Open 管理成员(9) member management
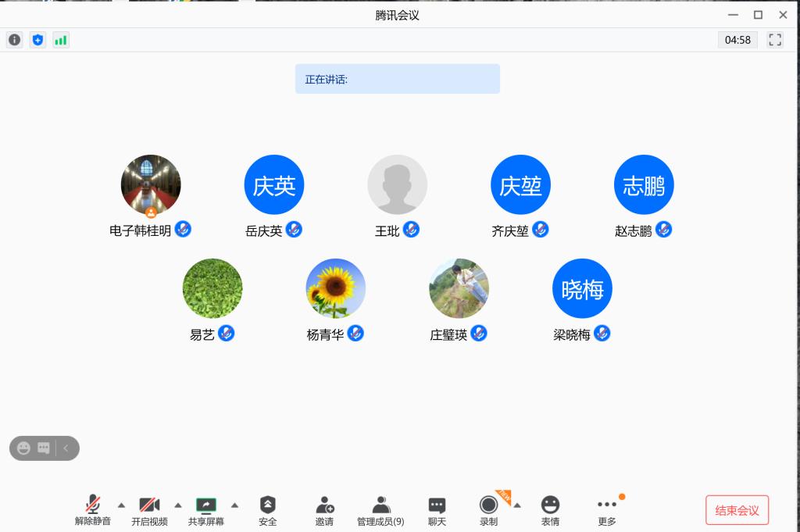This screenshot has height=532, width=800. coord(380,511)
